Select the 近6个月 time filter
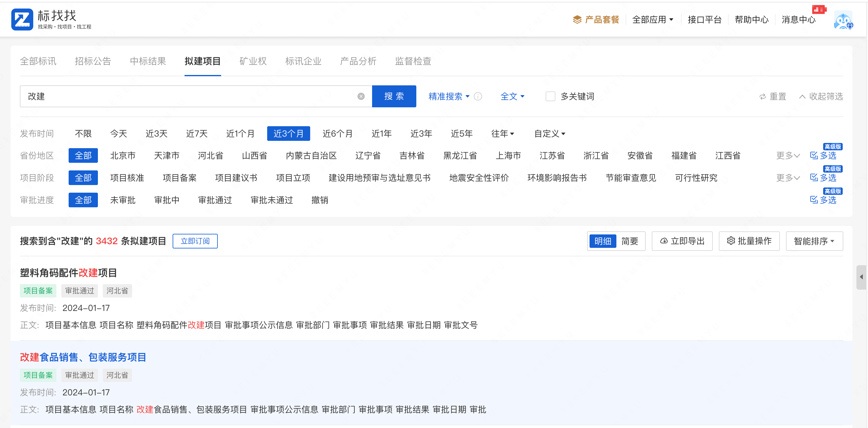This screenshot has height=428, width=868. [x=337, y=133]
